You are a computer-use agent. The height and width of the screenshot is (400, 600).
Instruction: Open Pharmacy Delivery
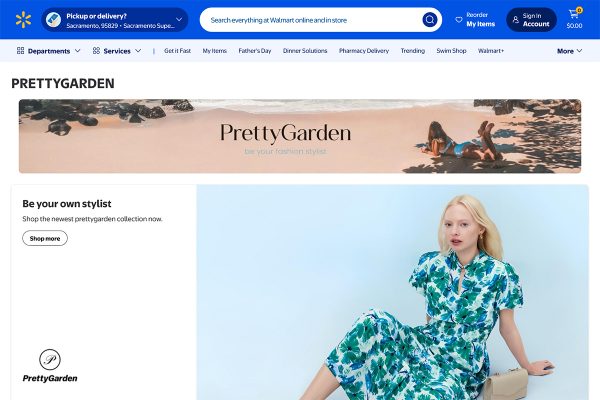364,51
